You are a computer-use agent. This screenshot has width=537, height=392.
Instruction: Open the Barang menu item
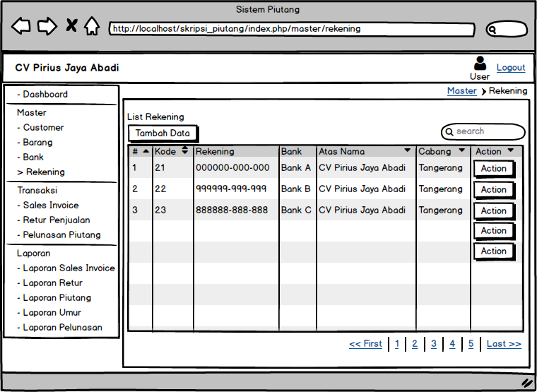(35, 142)
